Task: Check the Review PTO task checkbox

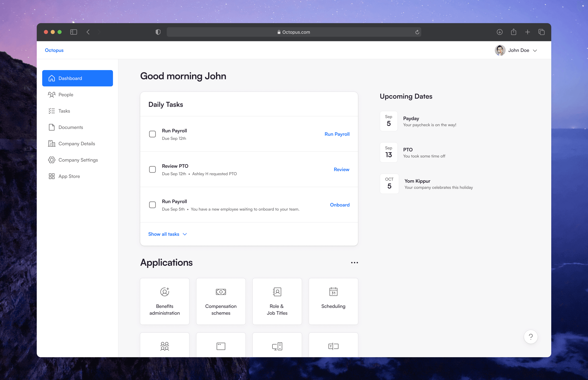Action: click(152, 170)
